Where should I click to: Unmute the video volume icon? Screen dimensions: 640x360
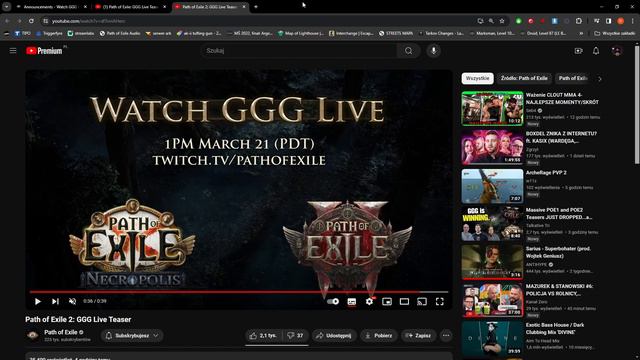click(x=72, y=301)
